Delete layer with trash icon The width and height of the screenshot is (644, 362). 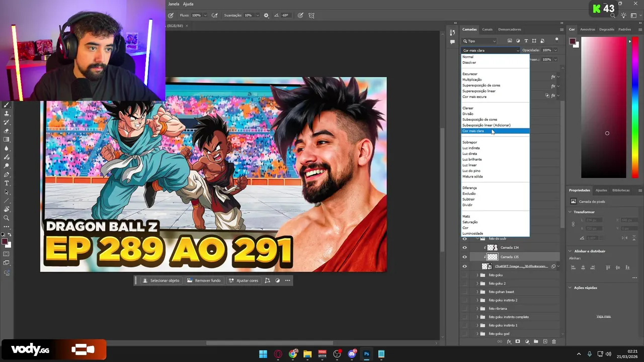tap(554, 342)
